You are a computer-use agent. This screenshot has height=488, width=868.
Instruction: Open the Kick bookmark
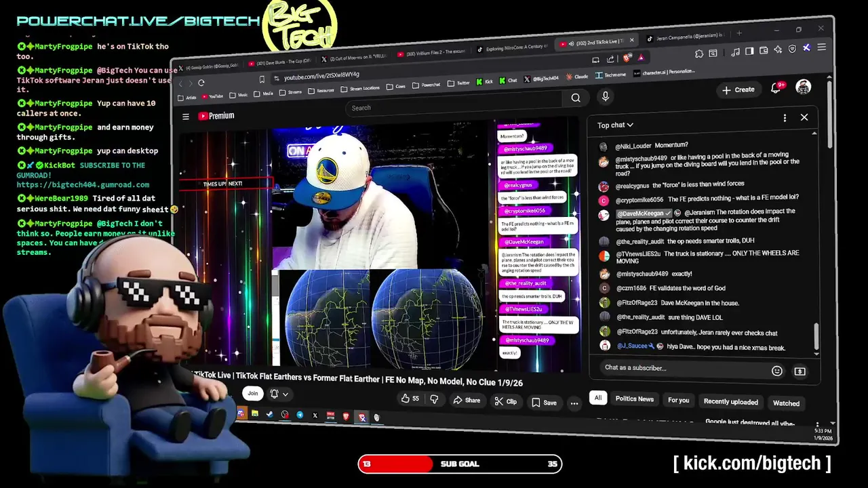click(x=484, y=81)
